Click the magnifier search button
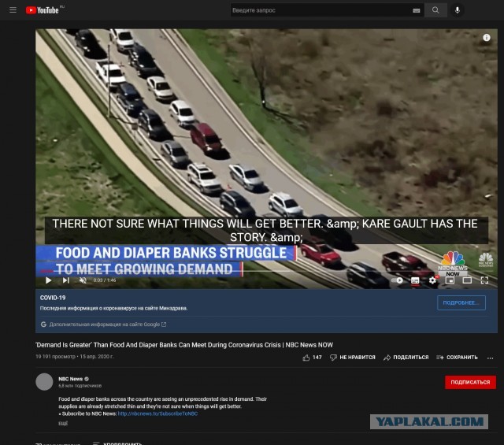 click(435, 10)
